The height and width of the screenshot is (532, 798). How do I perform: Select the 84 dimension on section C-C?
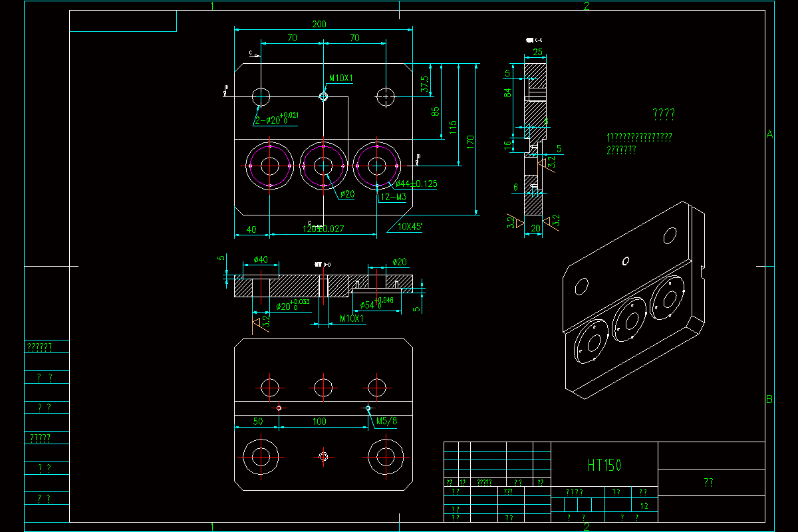tap(507, 92)
